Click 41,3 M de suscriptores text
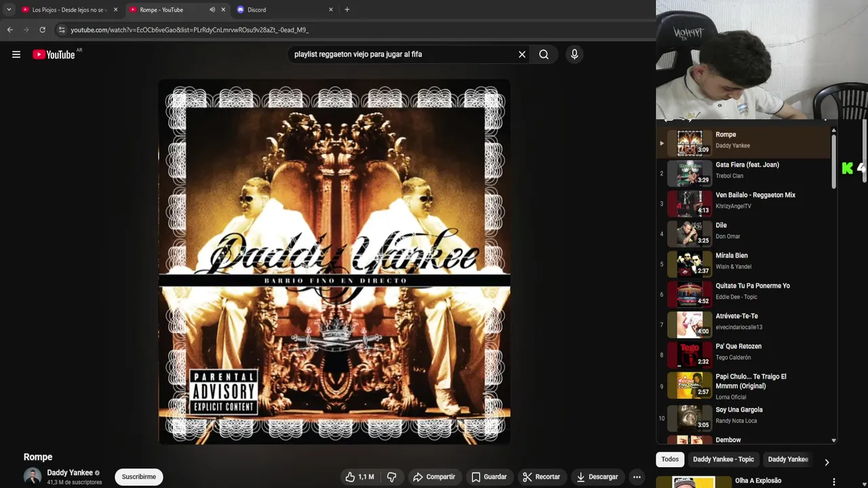 coord(74,483)
